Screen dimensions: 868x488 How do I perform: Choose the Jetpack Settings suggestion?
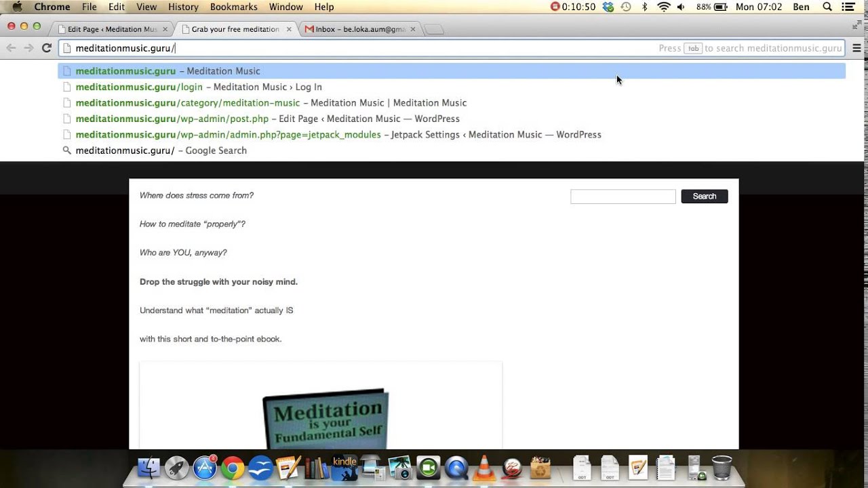pyautogui.click(x=452, y=135)
